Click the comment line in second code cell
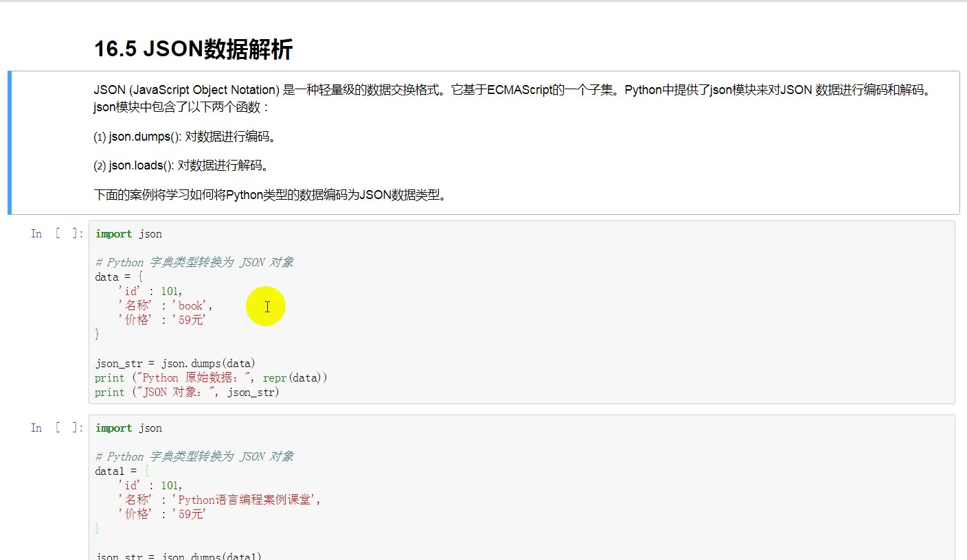 tap(194, 457)
